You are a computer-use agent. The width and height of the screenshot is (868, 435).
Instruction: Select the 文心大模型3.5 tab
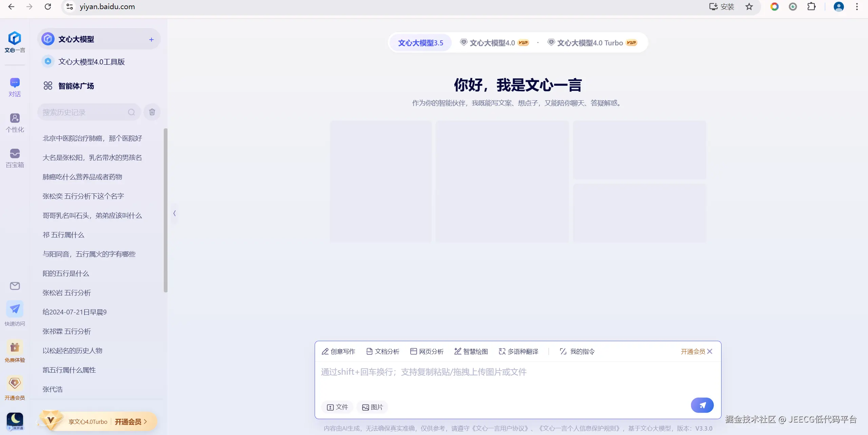pos(420,43)
